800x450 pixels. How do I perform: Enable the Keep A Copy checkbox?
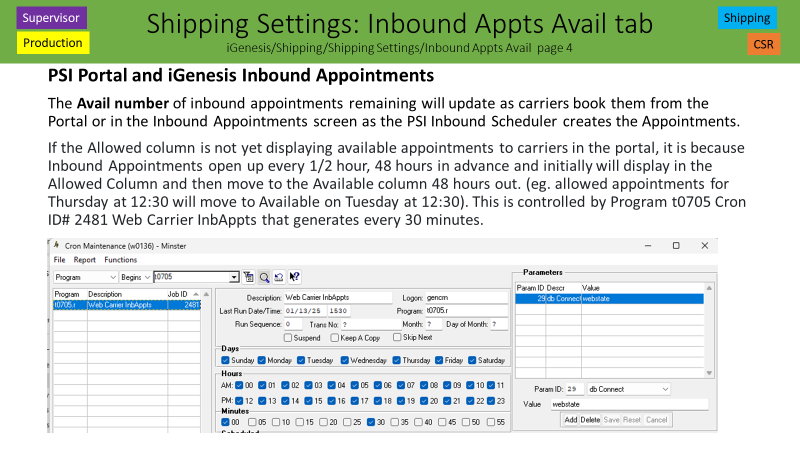coord(335,338)
